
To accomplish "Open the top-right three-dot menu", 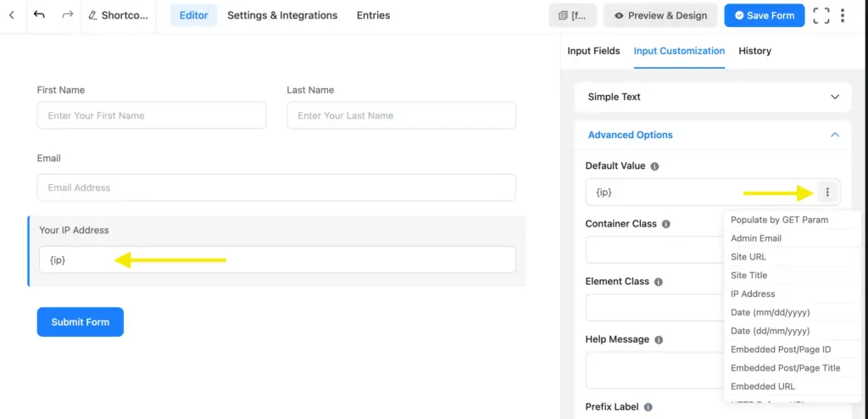I will [842, 15].
